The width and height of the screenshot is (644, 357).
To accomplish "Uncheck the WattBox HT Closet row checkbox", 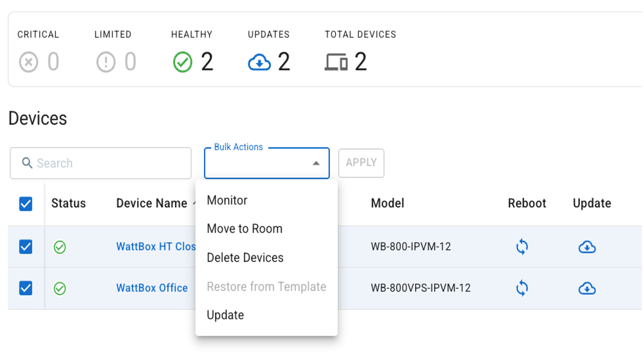I will [x=26, y=247].
